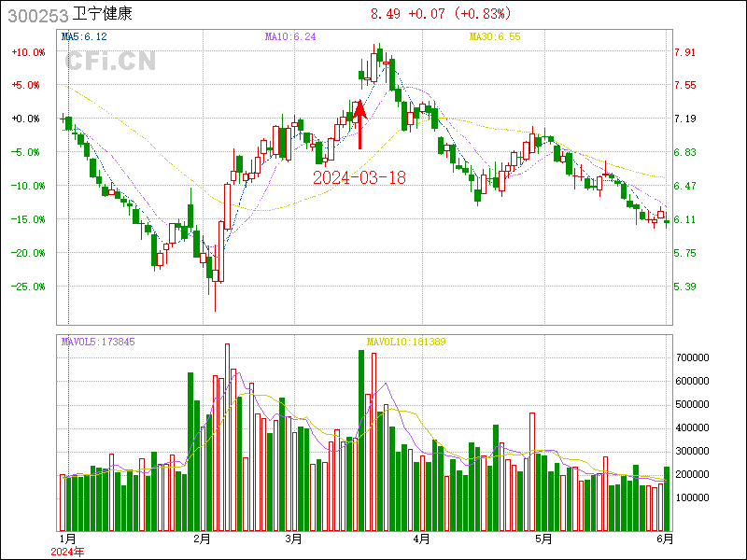Click the 7.91 price label on the right axis
The image size is (747, 560).
coord(684,52)
